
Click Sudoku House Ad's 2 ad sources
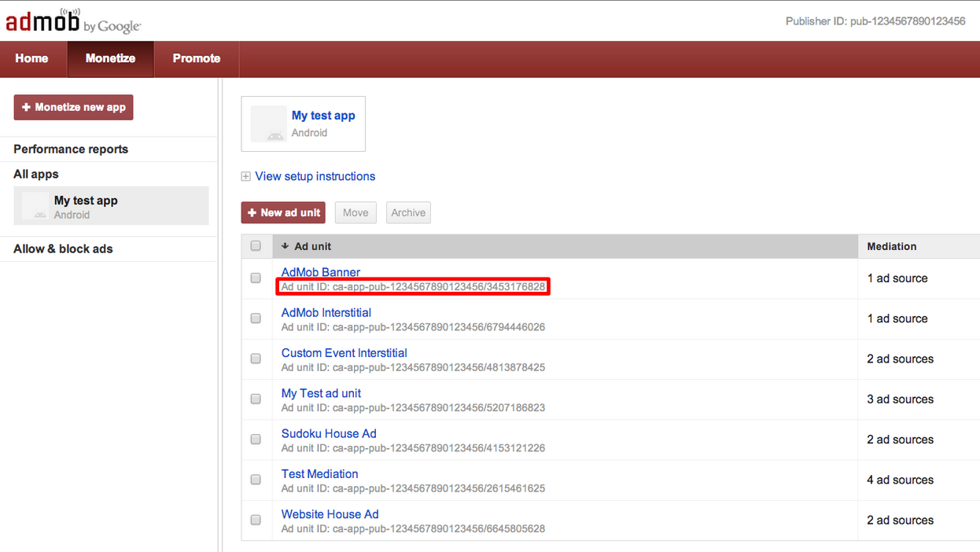click(901, 440)
